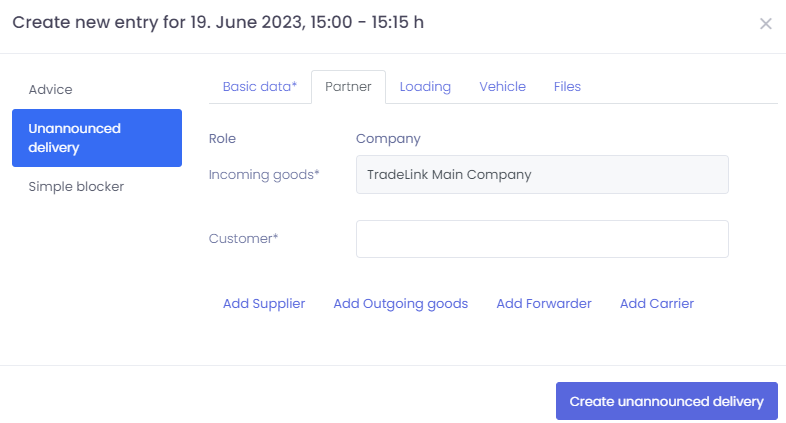The width and height of the screenshot is (786, 423).
Task: Add an Outgoing goods partner
Action: click(x=400, y=303)
